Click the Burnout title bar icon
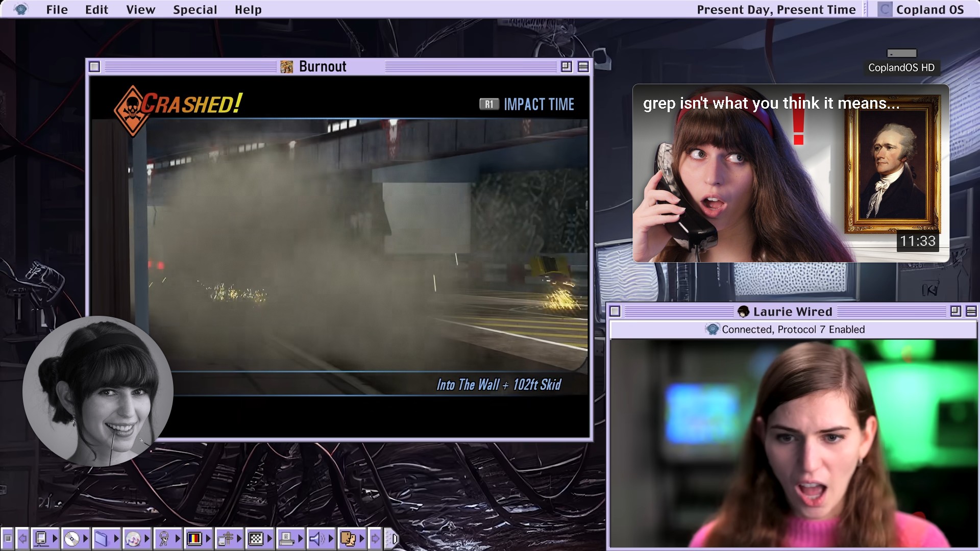Image resolution: width=980 pixels, height=551 pixels. 287,67
